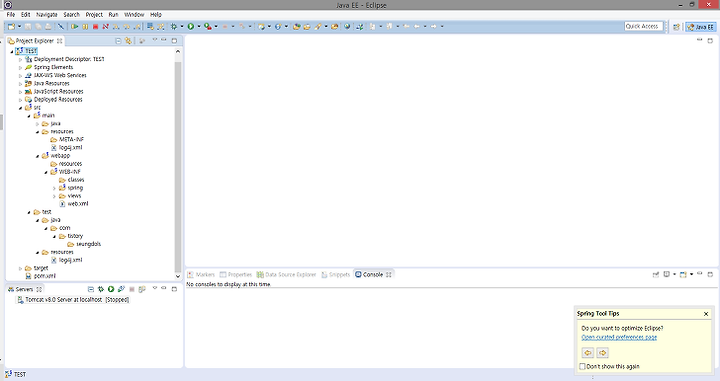This screenshot has height=381, width=720.
Task: Click the Open curated preferences page link
Action: [x=619, y=337]
